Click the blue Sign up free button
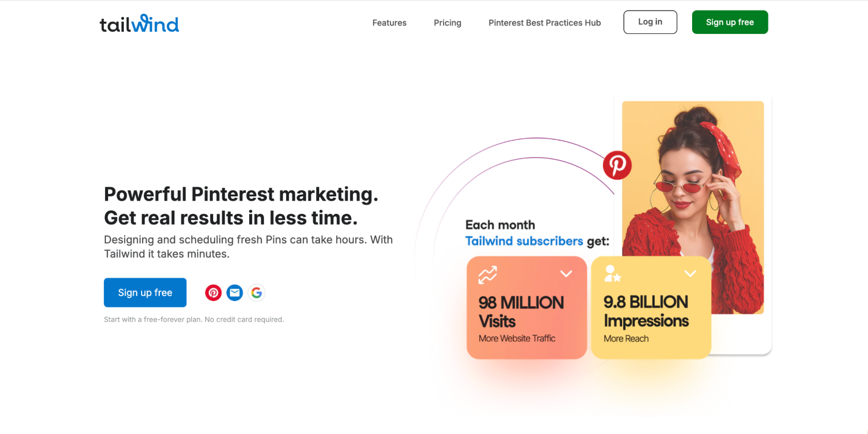 click(145, 292)
